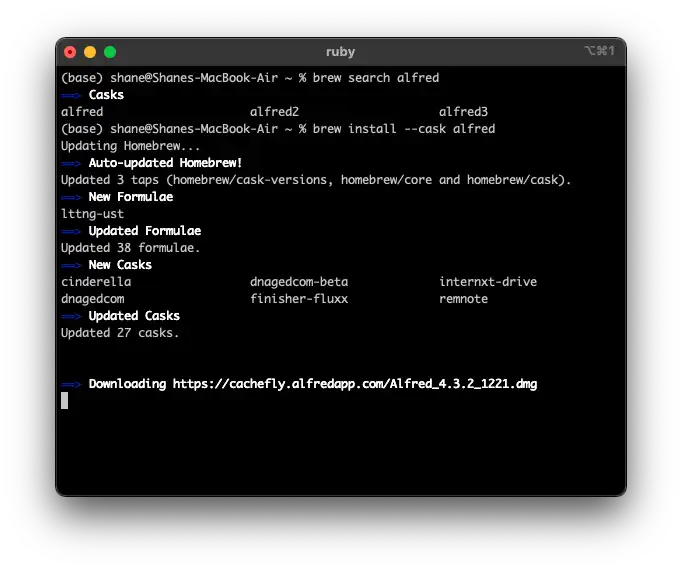682x570 pixels.
Task: Click the bold 'Casks' heading
Action: point(106,95)
